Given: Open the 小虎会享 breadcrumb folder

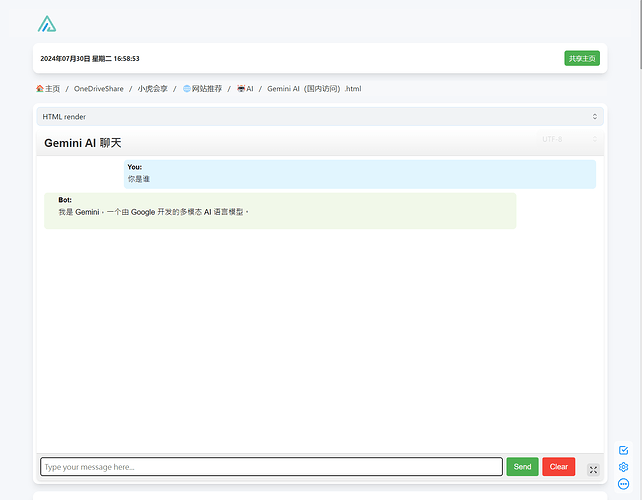Looking at the screenshot, I should click(152, 88).
